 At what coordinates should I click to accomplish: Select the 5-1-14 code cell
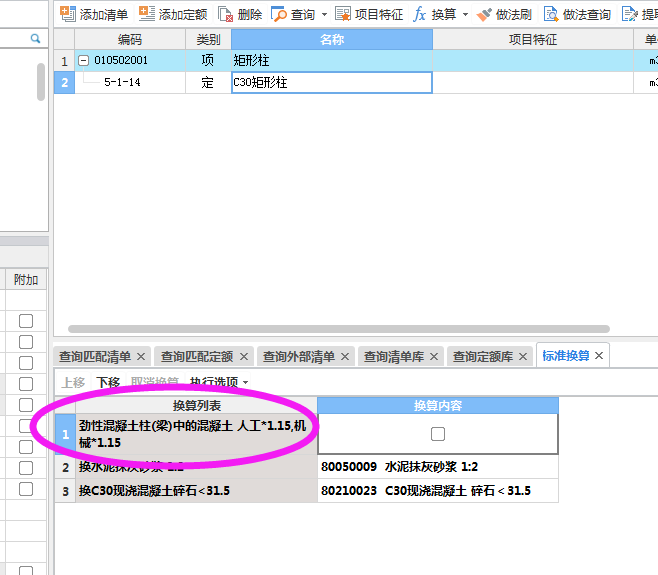130,82
